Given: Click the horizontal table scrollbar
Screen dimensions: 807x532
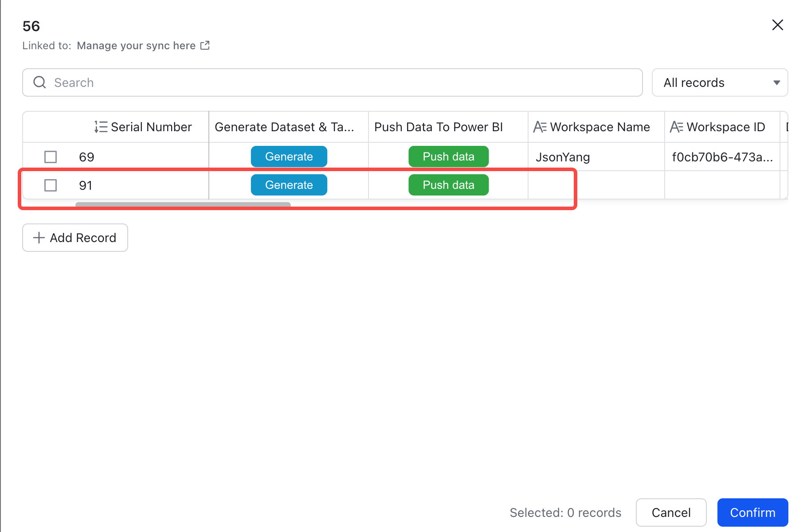Looking at the screenshot, I should point(183,204).
